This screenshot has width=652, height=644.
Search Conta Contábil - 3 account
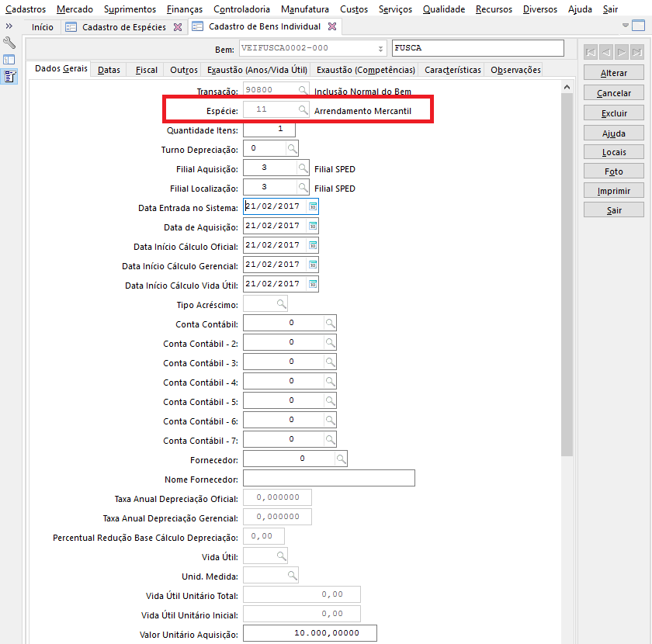tap(330, 362)
